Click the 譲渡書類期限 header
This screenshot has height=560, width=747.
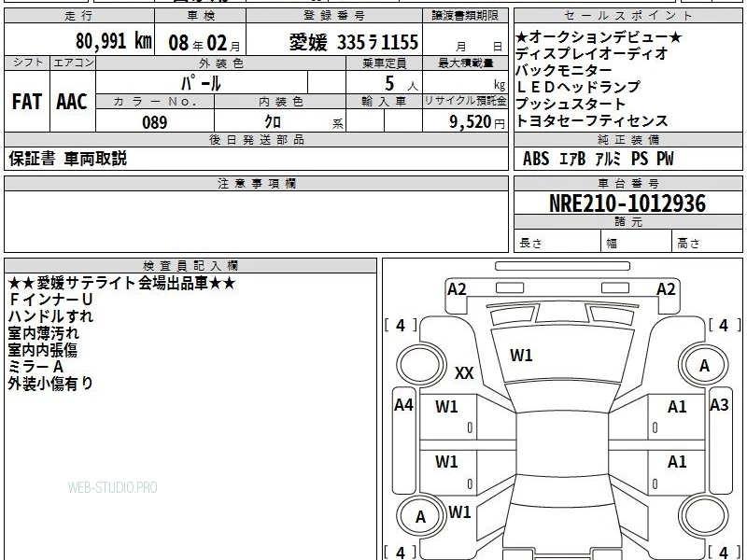[x=465, y=16]
